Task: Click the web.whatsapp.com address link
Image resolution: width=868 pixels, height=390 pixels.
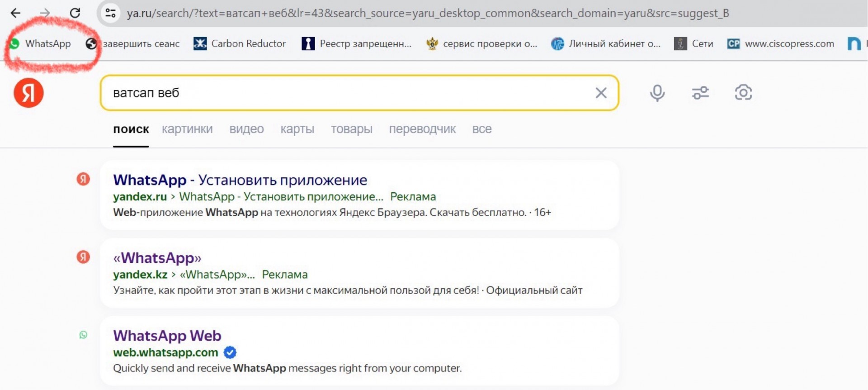Action: tap(165, 352)
